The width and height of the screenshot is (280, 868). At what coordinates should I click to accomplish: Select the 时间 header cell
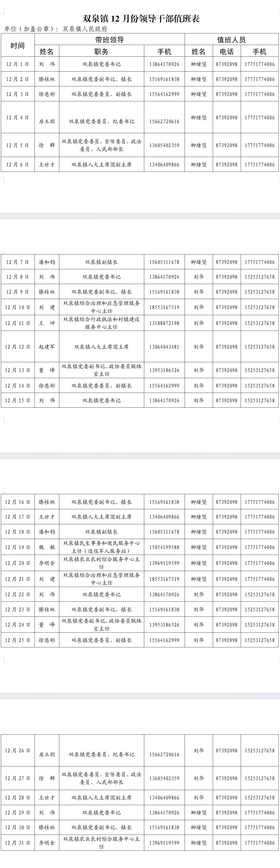(x=17, y=45)
